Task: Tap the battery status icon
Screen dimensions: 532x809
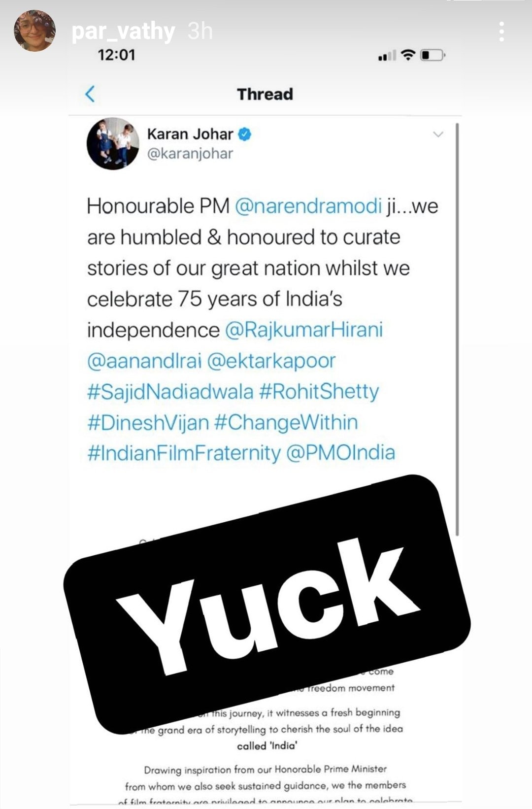Action: (x=432, y=55)
